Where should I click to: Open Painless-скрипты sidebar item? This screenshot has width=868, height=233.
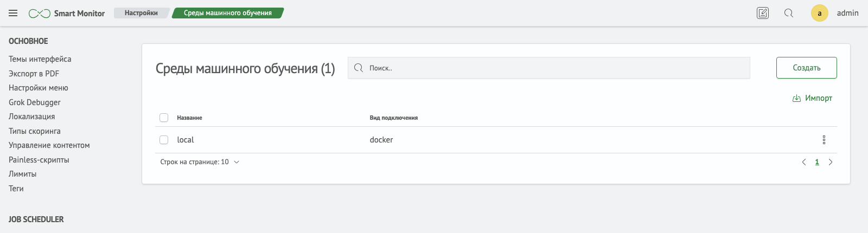coord(39,160)
